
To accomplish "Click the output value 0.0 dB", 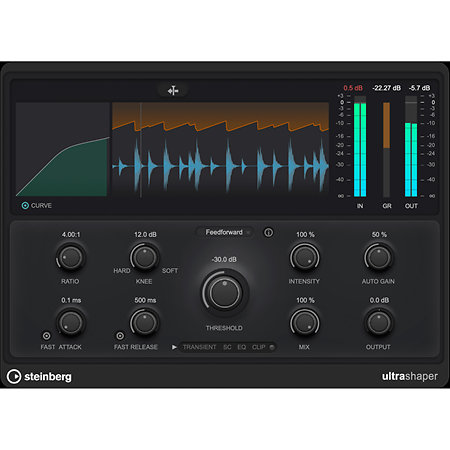I will click(x=379, y=300).
